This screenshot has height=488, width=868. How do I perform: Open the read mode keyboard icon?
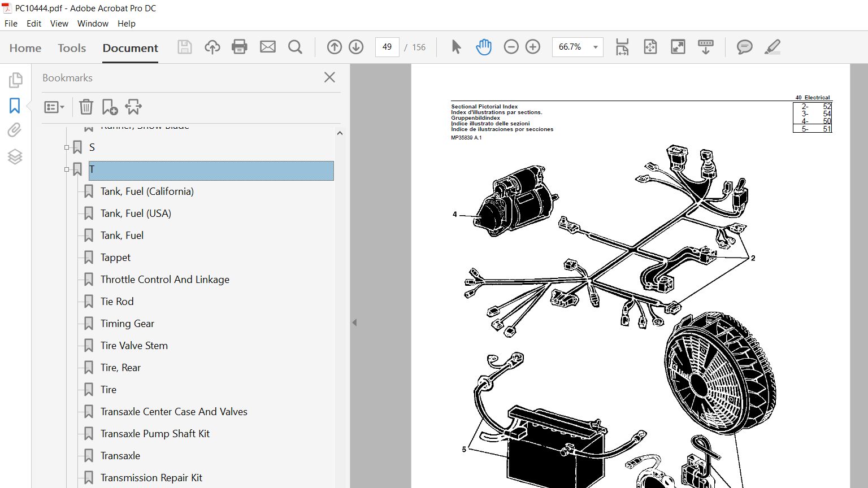[x=706, y=47]
